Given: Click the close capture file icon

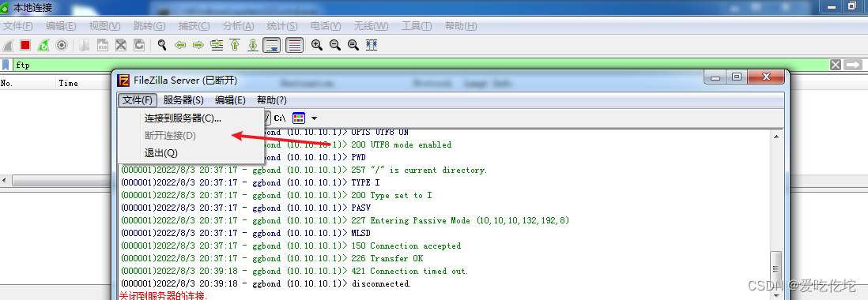Looking at the screenshot, I should tap(121, 45).
